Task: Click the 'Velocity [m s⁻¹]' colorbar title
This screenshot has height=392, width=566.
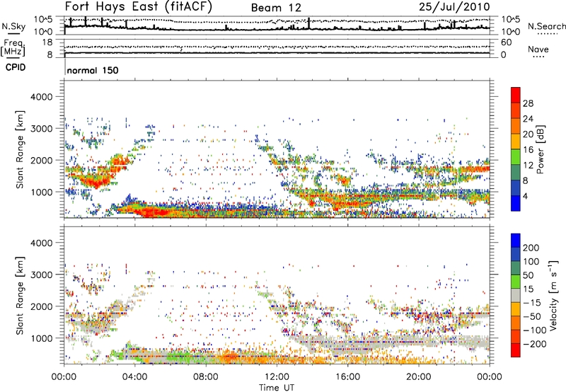Action: point(553,296)
